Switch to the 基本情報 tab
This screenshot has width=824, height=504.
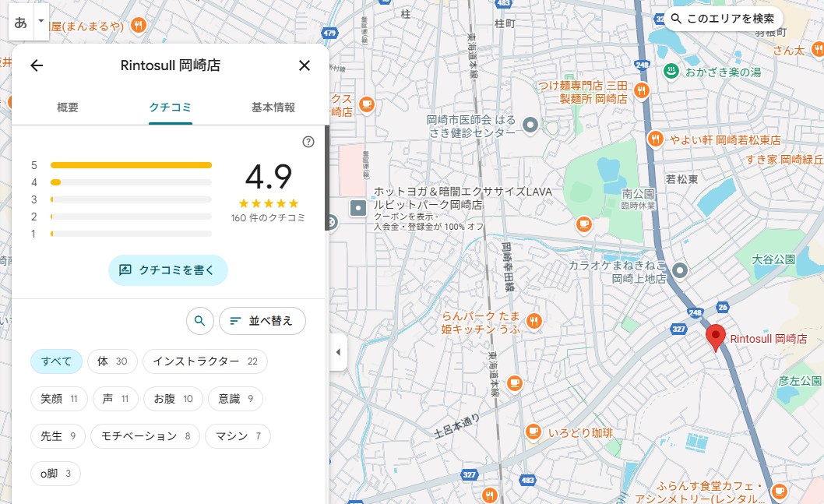point(273,107)
